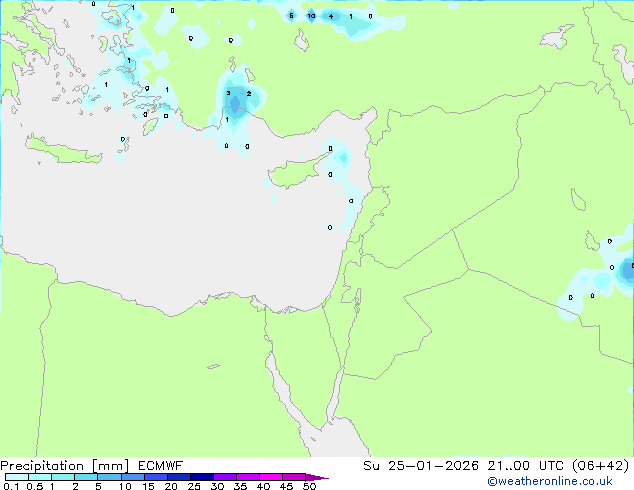
Task: Click the '3' rainfall value on map
Action: coord(228,93)
